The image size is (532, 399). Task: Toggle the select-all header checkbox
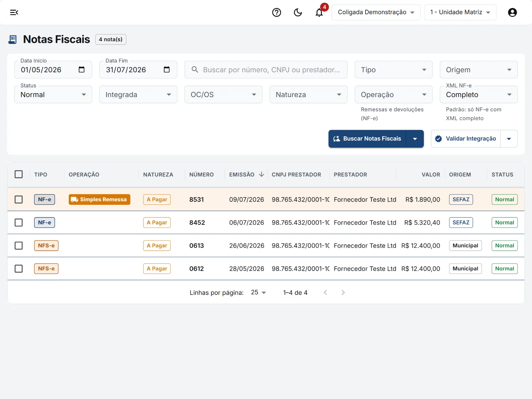coord(19,174)
